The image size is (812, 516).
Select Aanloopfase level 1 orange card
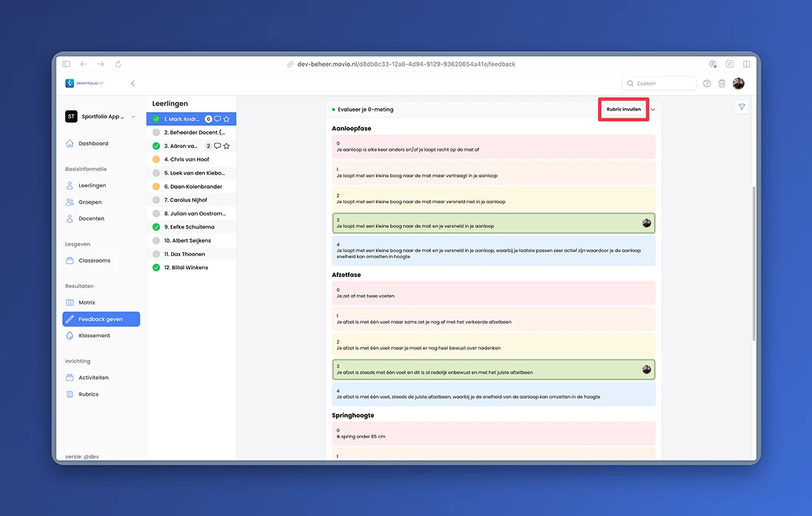click(494, 172)
